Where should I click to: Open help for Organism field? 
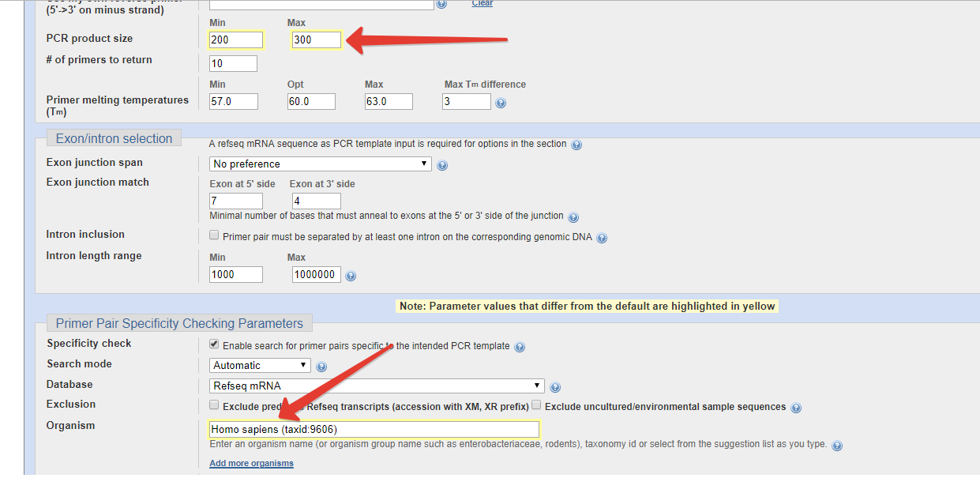pos(837,446)
